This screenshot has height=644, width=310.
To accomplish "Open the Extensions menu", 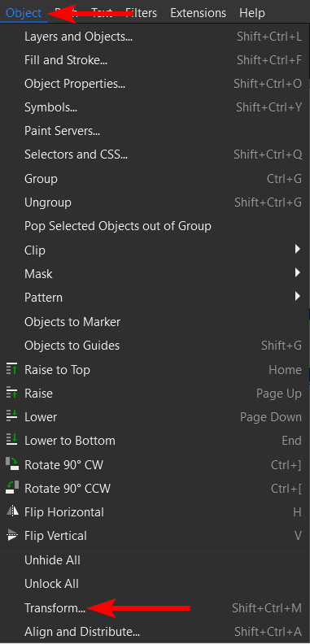I will point(199,13).
